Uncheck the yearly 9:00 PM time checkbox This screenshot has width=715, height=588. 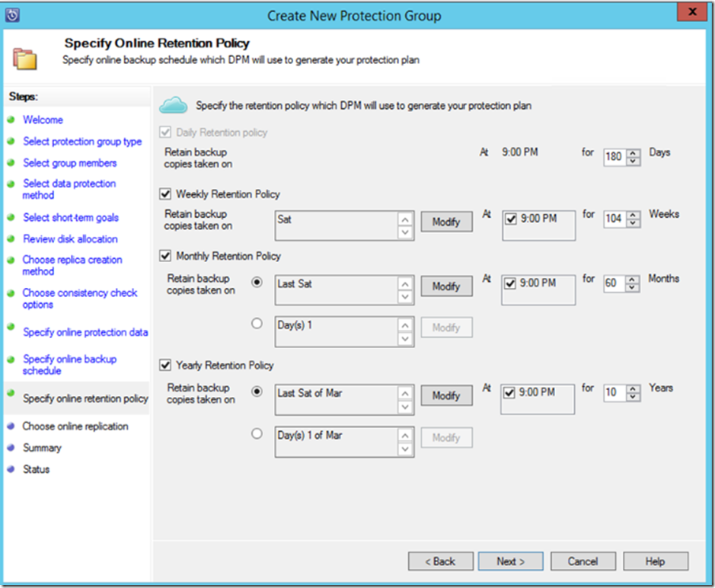[x=509, y=392]
